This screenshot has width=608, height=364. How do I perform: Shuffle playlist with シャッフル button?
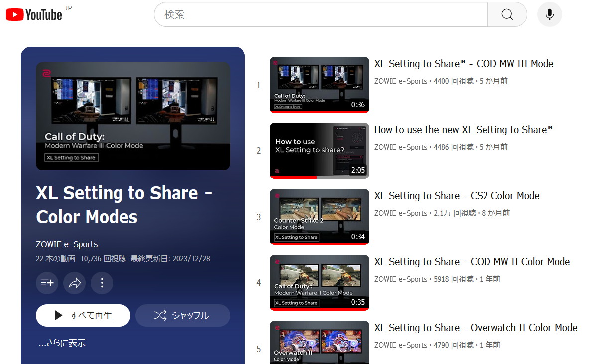point(183,315)
